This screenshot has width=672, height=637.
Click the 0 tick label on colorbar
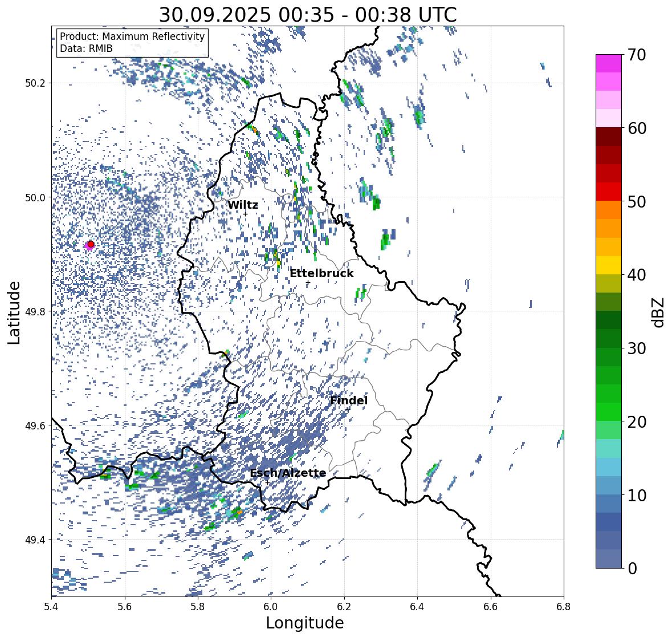(632, 569)
